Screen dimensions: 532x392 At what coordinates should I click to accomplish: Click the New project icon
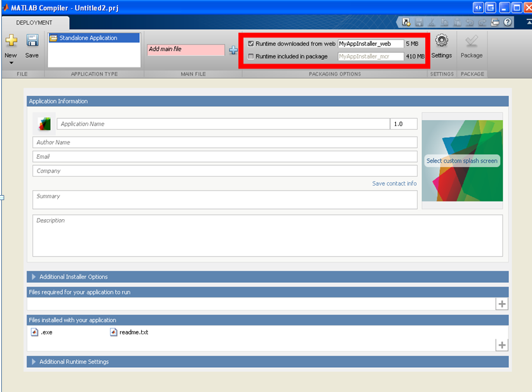tap(11, 42)
